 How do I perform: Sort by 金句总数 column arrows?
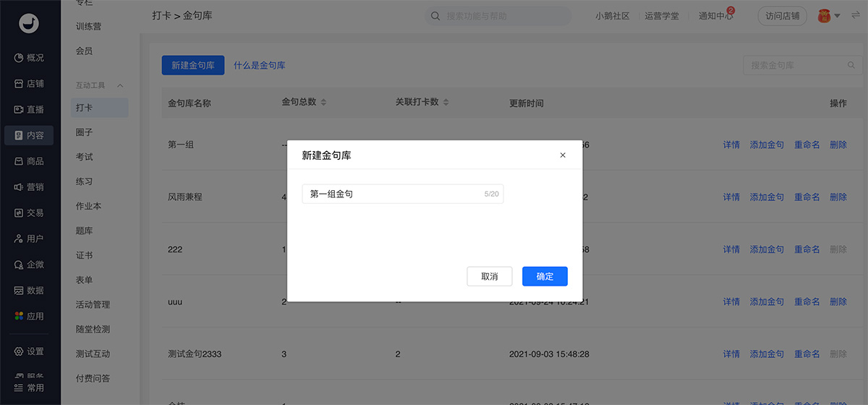[x=323, y=103]
